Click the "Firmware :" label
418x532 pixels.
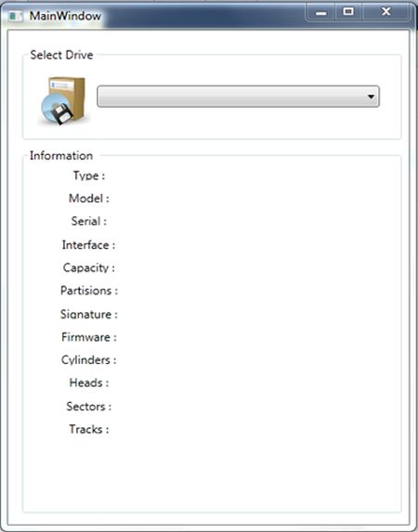click(89, 337)
